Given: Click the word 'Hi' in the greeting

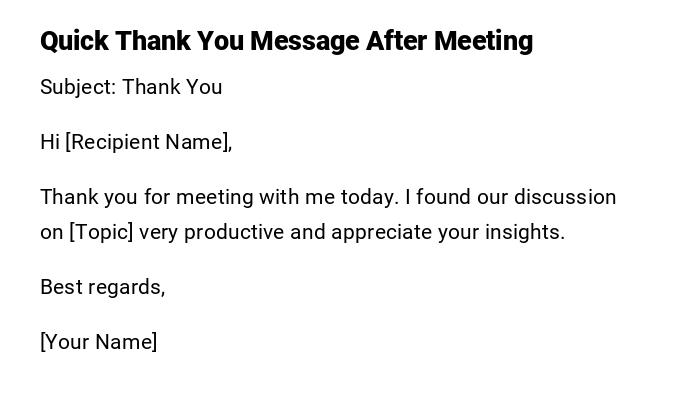Looking at the screenshot, I should click(50, 143).
